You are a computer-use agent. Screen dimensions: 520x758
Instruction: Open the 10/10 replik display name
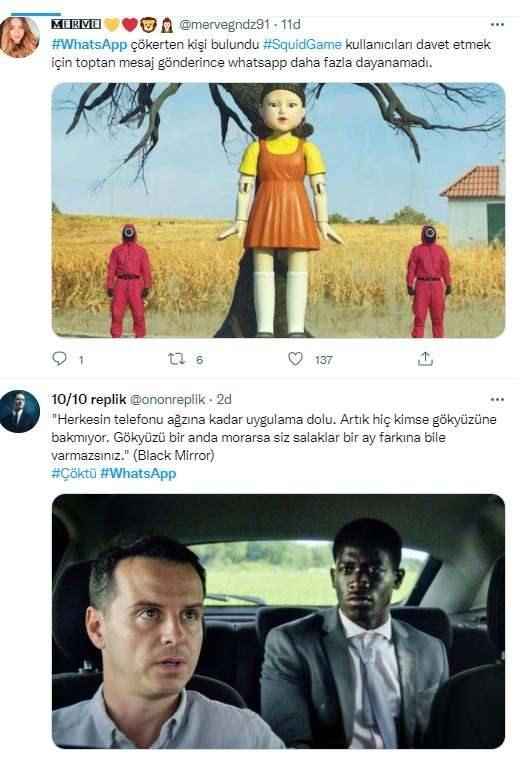tap(89, 399)
